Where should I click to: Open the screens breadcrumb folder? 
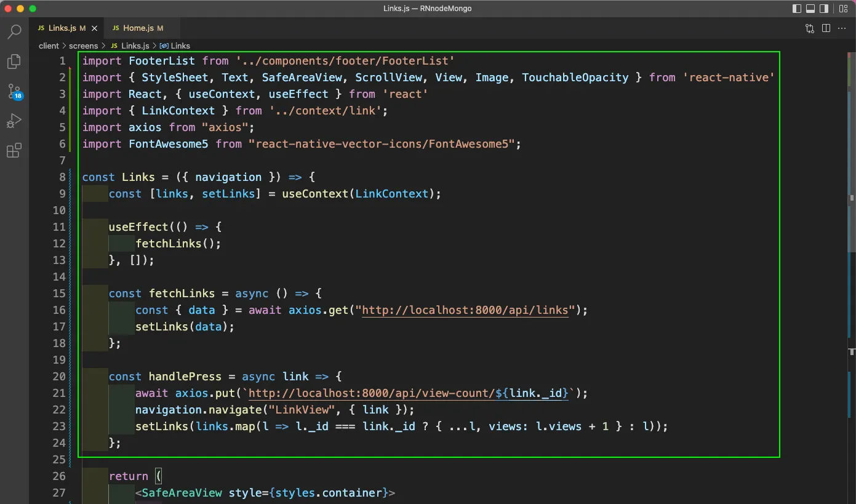click(x=83, y=46)
